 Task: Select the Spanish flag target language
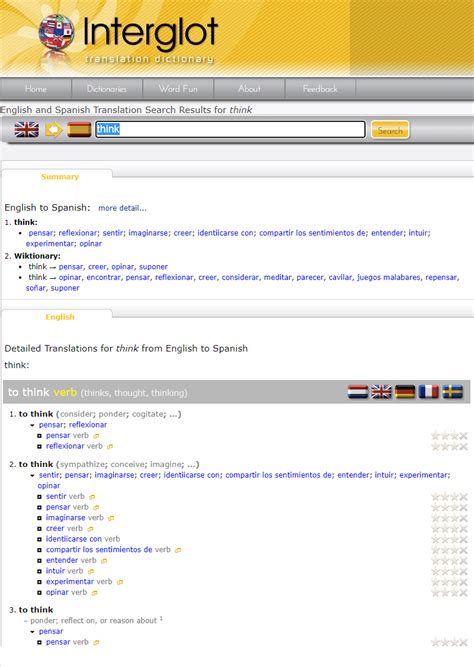(x=79, y=129)
